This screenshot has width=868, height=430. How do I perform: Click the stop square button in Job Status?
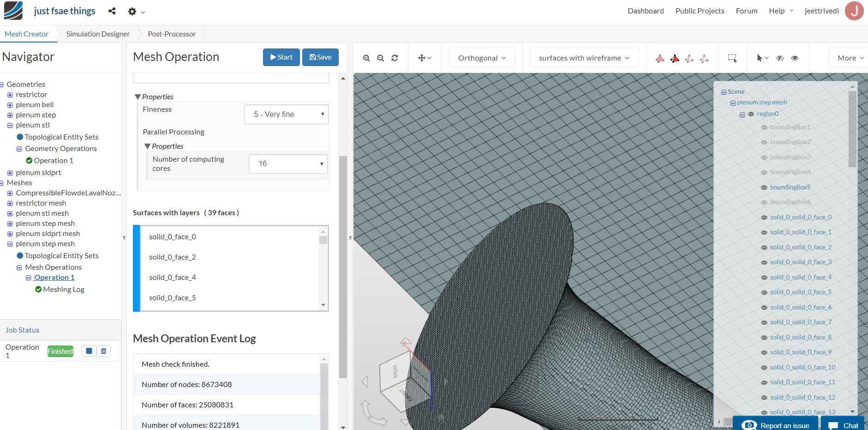click(x=89, y=351)
